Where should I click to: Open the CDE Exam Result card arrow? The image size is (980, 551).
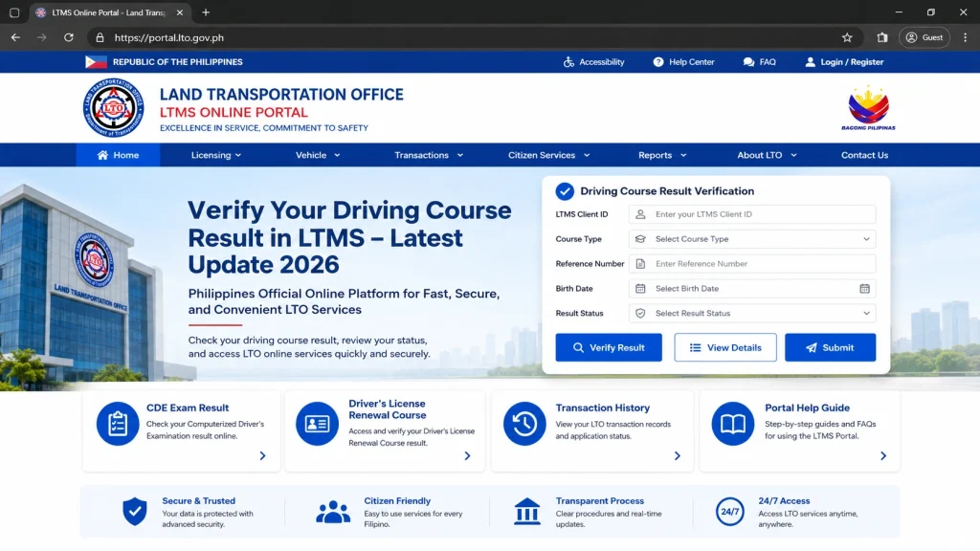(x=262, y=456)
